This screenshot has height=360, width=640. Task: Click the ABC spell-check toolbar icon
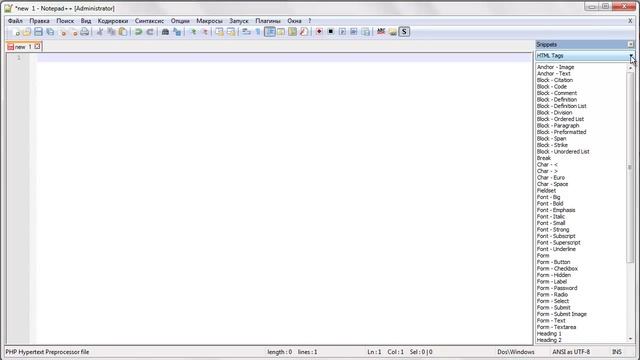pyautogui.click(x=381, y=32)
